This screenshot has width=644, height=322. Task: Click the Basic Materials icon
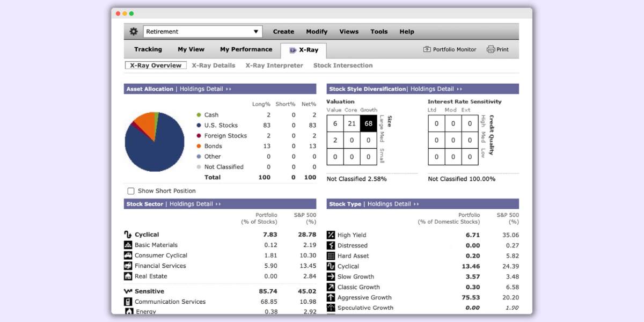128,245
